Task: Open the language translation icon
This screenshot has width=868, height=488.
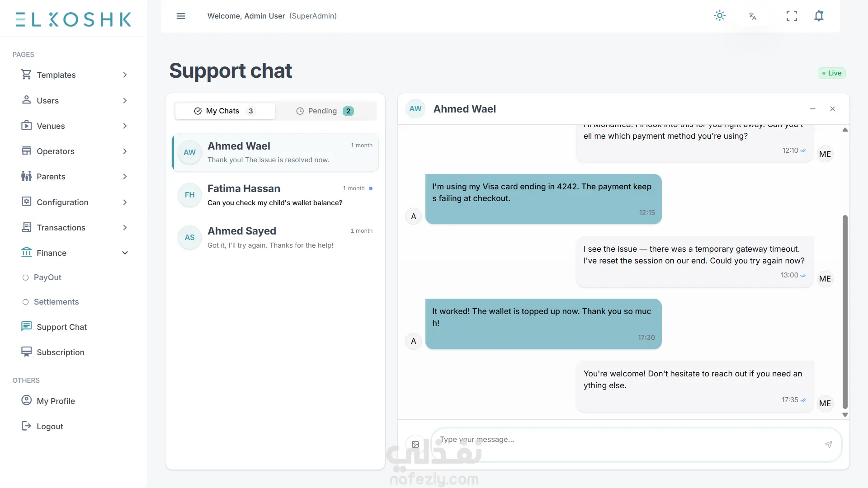Action: (x=753, y=16)
